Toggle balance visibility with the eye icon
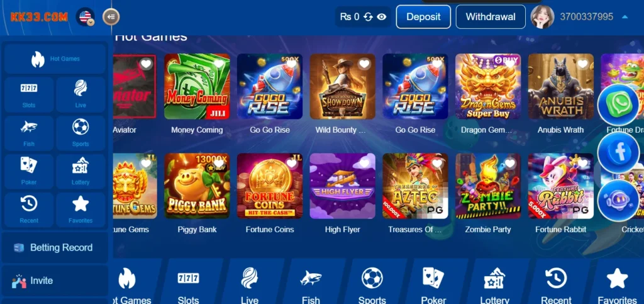This screenshot has width=644, height=304. [x=382, y=17]
